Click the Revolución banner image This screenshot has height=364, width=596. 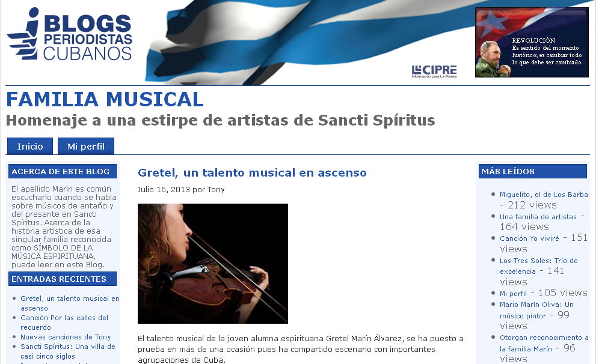pos(532,43)
